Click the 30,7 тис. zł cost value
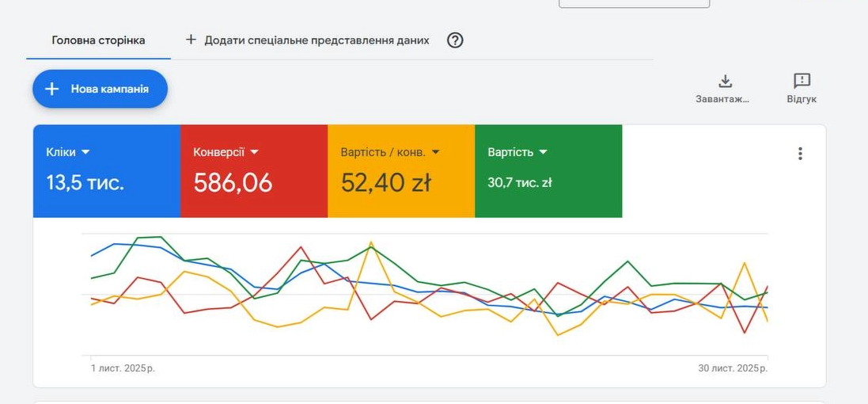The height and width of the screenshot is (404, 868). click(x=520, y=182)
